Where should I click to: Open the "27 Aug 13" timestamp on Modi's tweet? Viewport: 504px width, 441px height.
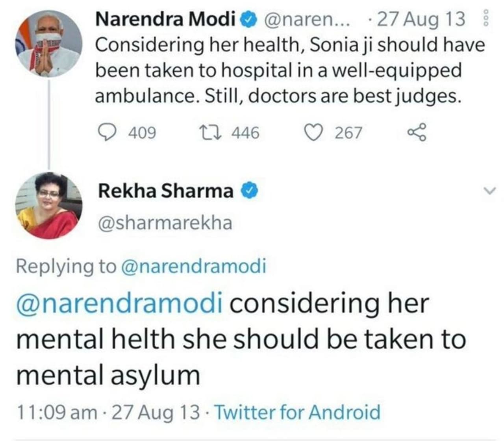(421, 19)
